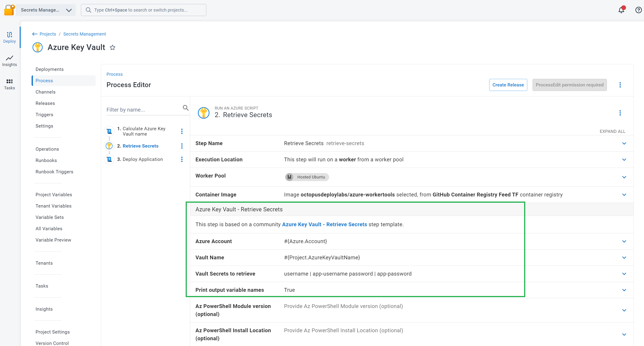
Task: Open the Tasks sidebar section
Action: [10, 84]
